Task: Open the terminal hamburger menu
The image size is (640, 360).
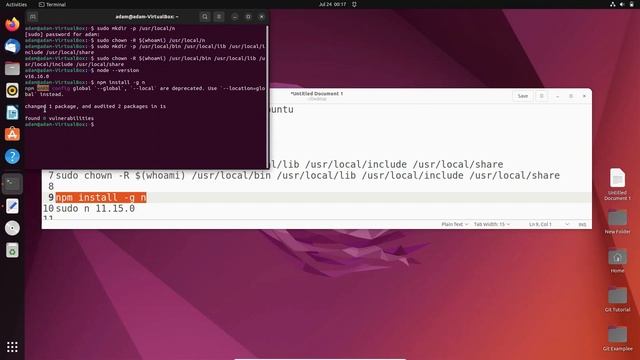Action: coord(219,17)
